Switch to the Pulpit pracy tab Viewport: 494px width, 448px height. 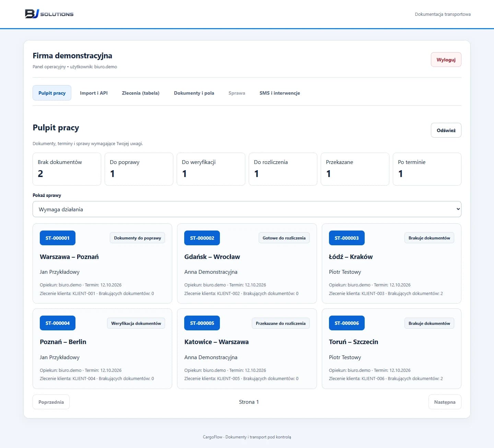pos(52,93)
